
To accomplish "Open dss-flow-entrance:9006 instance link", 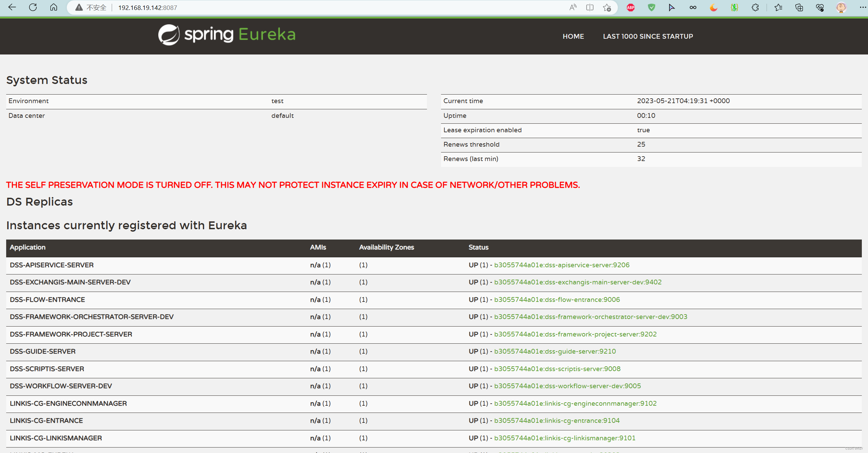I will point(557,299).
